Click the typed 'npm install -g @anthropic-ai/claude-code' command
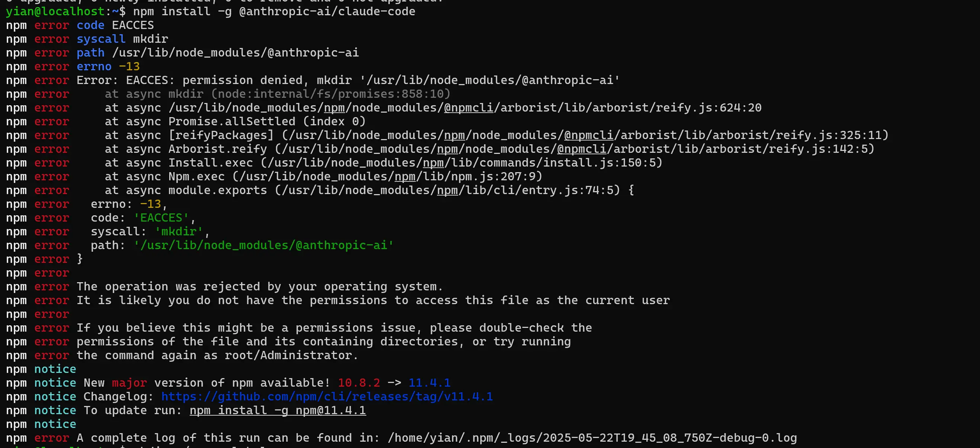The height and width of the screenshot is (448, 980). [x=274, y=12]
